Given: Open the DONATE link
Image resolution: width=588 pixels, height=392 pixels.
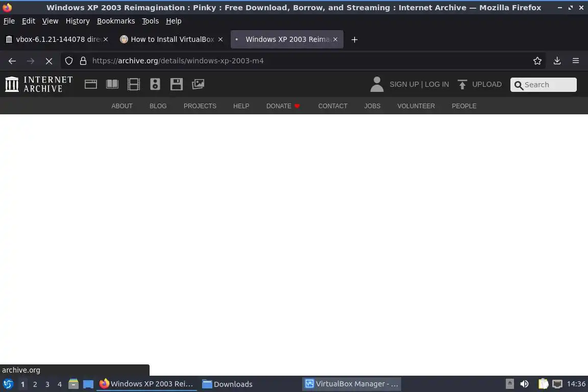Looking at the screenshot, I should (283, 106).
